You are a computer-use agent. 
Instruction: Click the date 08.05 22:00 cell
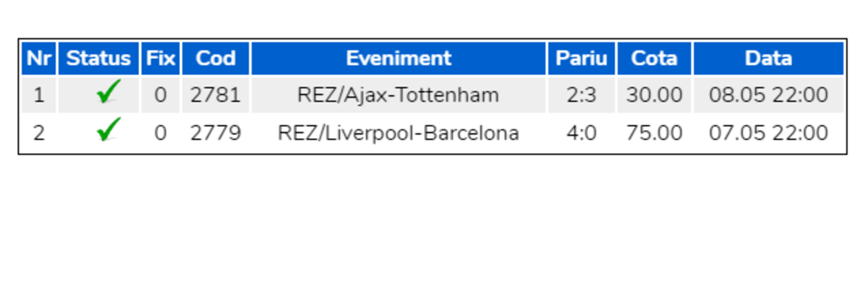(x=768, y=95)
